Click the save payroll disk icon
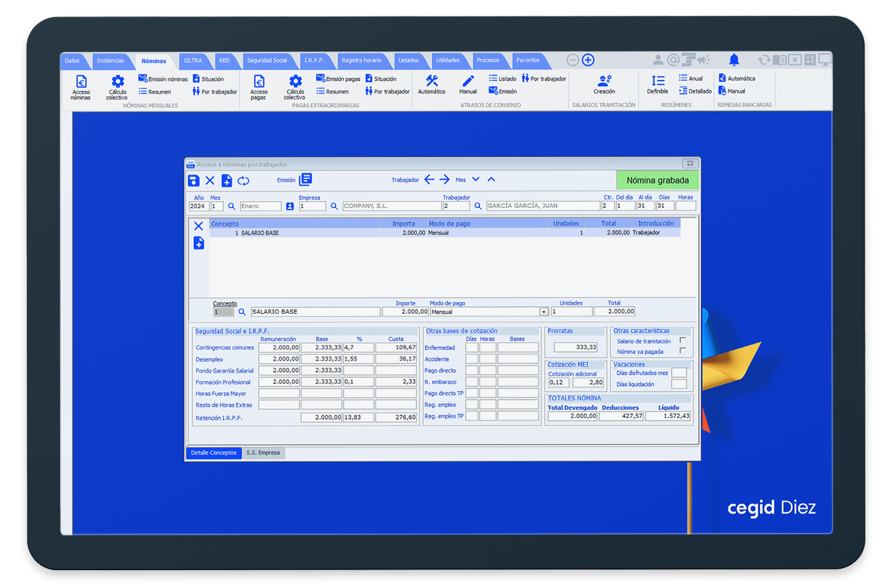This screenshot has height=588, width=892. [x=194, y=181]
